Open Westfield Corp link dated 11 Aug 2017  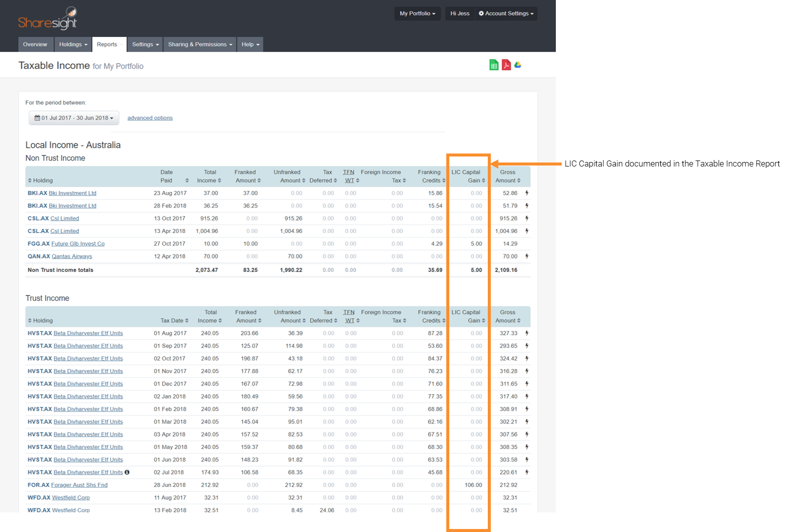(x=71, y=497)
